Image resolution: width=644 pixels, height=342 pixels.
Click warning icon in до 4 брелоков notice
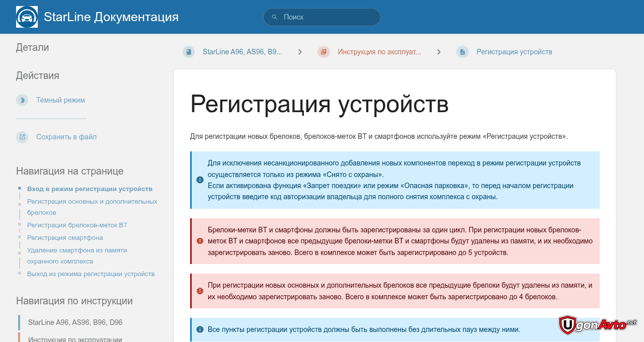tap(200, 291)
